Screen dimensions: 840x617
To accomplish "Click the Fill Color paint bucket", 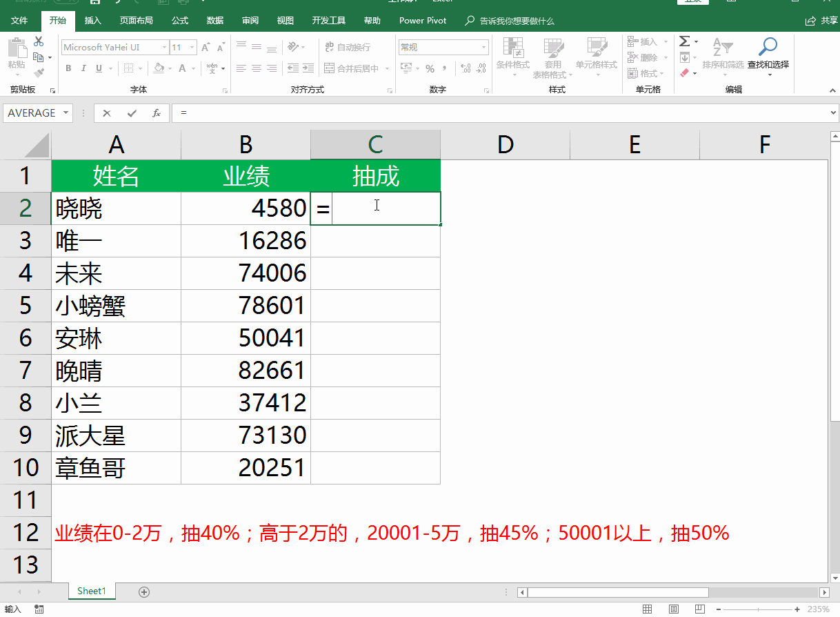I will point(159,68).
